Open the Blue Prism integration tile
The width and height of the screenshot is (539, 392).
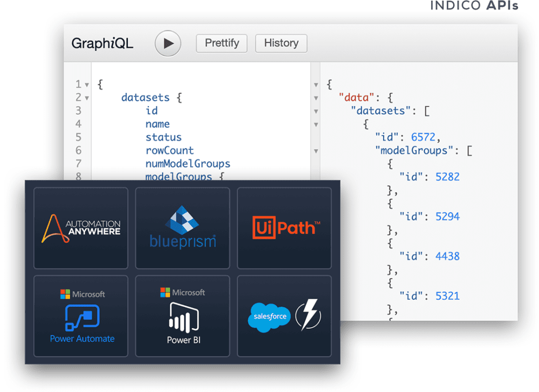point(183,228)
